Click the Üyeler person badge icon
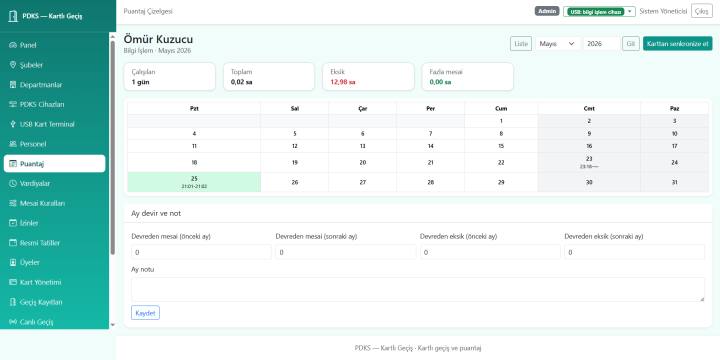Image resolution: width=720 pixels, height=360 pixels. [x=13, y=263]
